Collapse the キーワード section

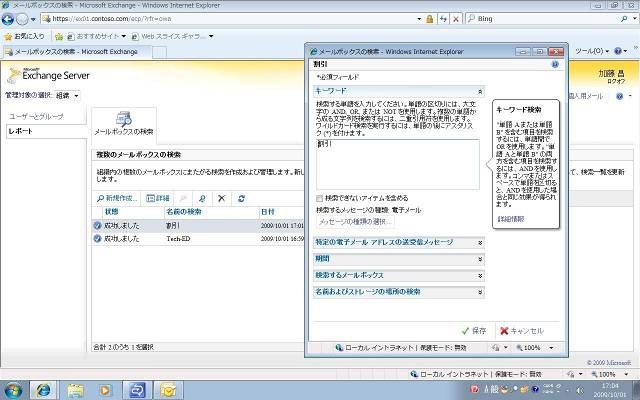coord(480,91)
